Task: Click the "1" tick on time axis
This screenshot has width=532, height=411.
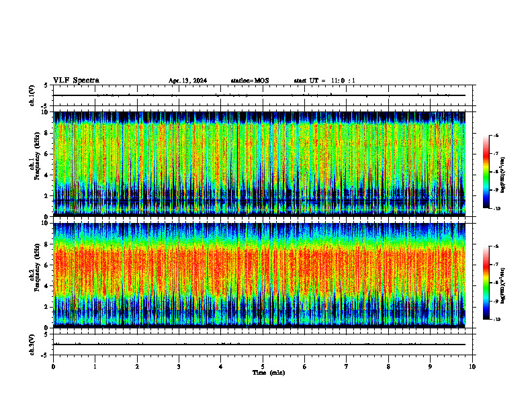Action: pyautogui.click(x=95, y=367)
